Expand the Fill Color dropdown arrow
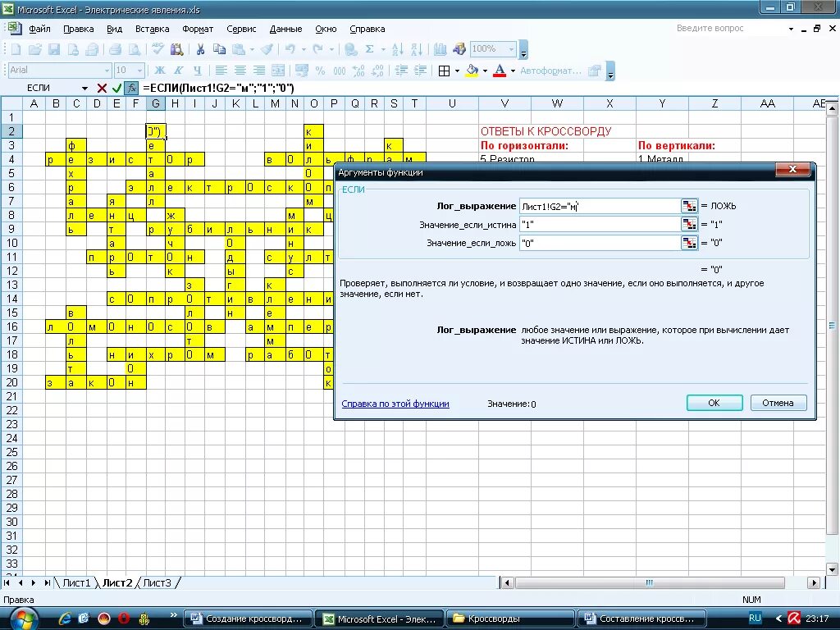 click(486, 71)
